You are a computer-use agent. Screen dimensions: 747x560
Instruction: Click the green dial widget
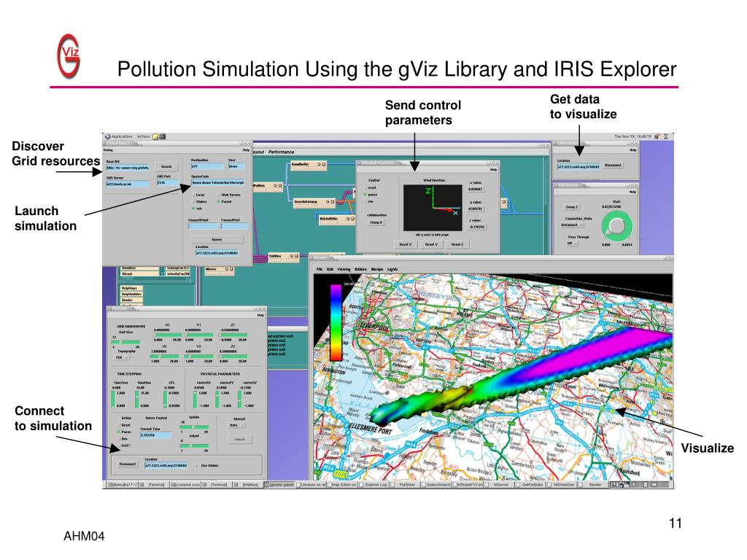[x=616, y=226]
